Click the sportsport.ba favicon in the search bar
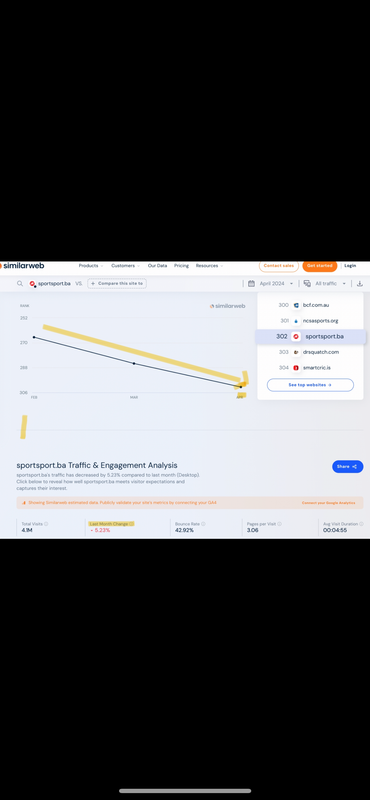 click(x=33, y=283)
